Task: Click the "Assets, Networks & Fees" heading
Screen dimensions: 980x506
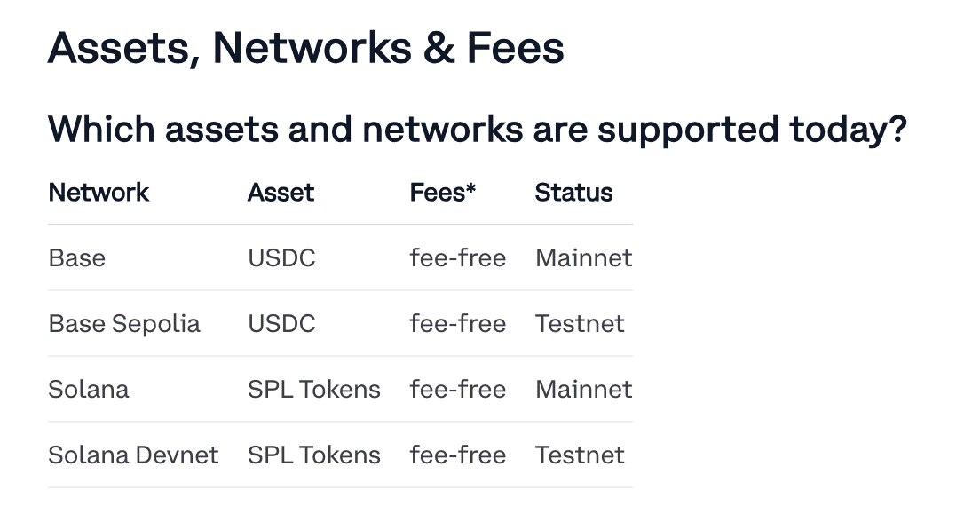Action: (305, 47)
